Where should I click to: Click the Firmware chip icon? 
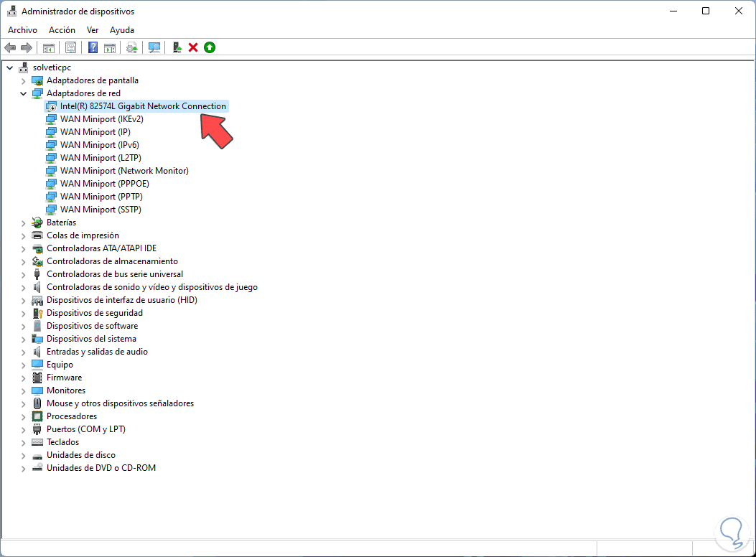(x=37, y=378)
